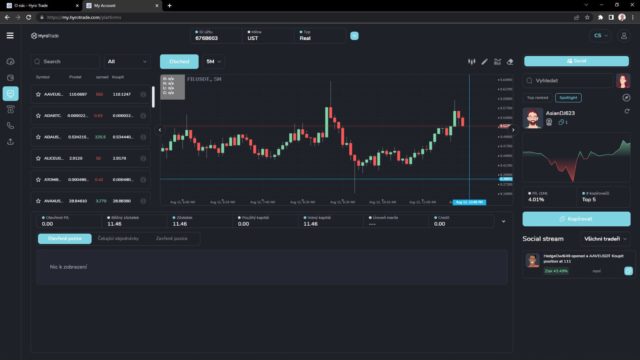Open the user profile icon
The width and height of the screenshot is (640, 360).
point(624,36)
